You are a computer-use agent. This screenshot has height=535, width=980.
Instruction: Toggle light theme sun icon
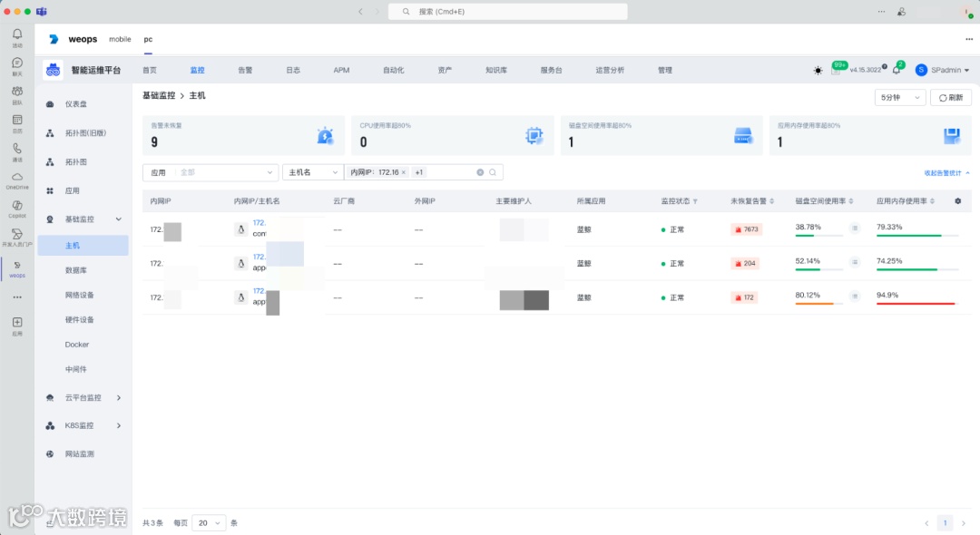818,71
